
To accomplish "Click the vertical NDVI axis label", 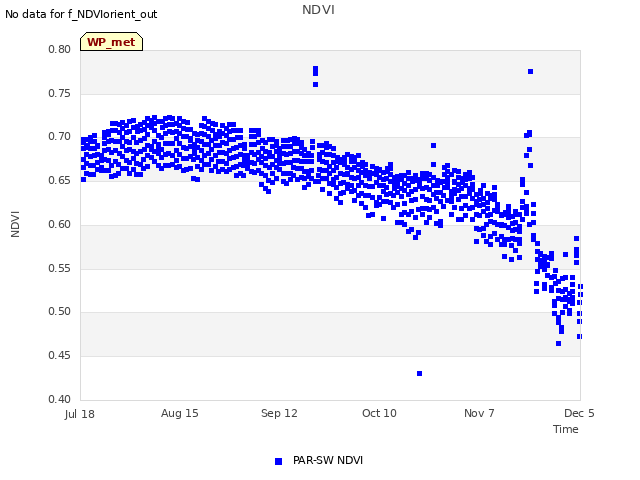I will click(15, 224).
